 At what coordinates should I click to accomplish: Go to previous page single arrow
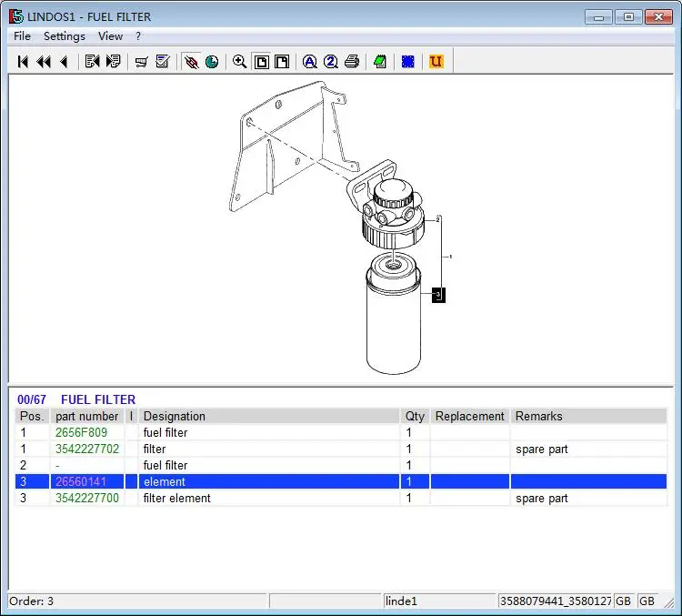(63, 62)
